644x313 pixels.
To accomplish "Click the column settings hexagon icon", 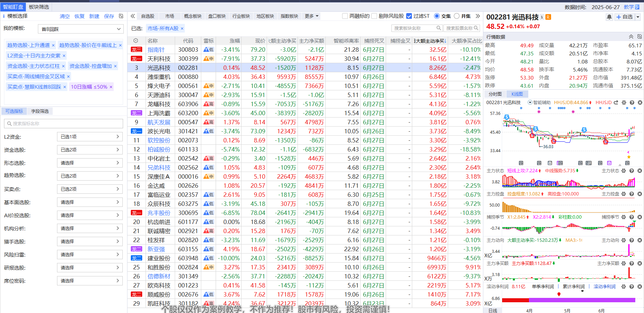I will click(136, 41).
